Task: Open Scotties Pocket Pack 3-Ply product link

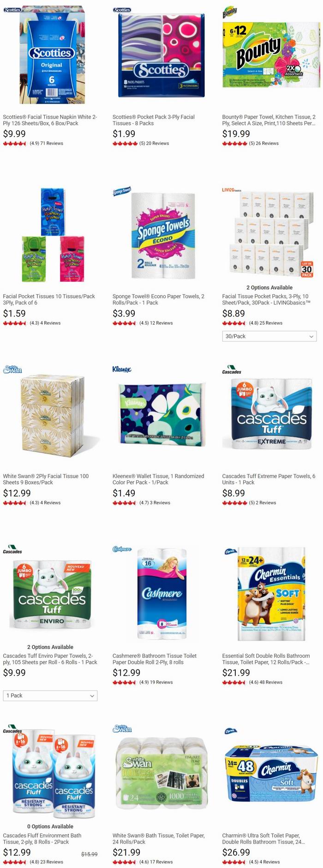Action: point(154,120)
